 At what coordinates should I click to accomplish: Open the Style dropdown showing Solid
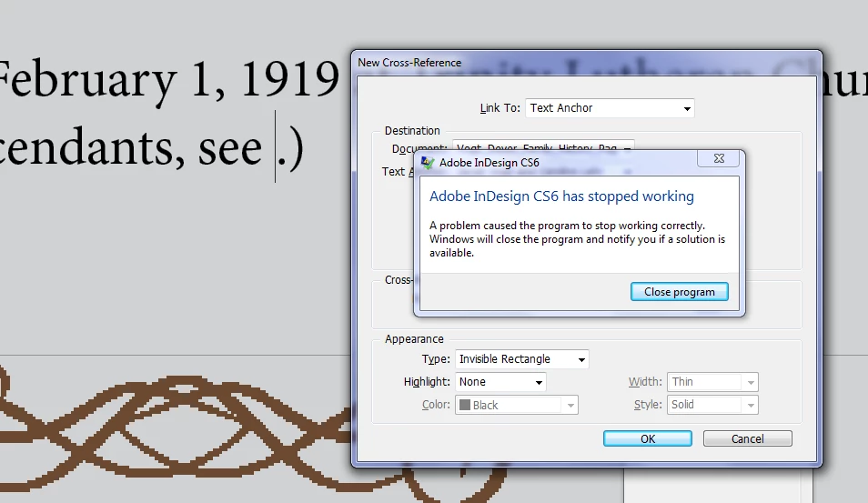712,405
